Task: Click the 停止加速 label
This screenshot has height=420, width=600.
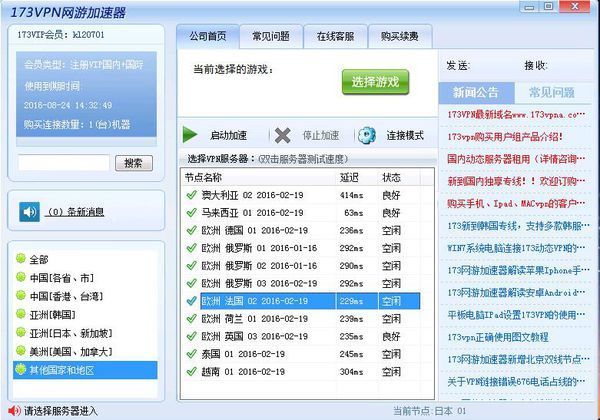Action: 321,135
